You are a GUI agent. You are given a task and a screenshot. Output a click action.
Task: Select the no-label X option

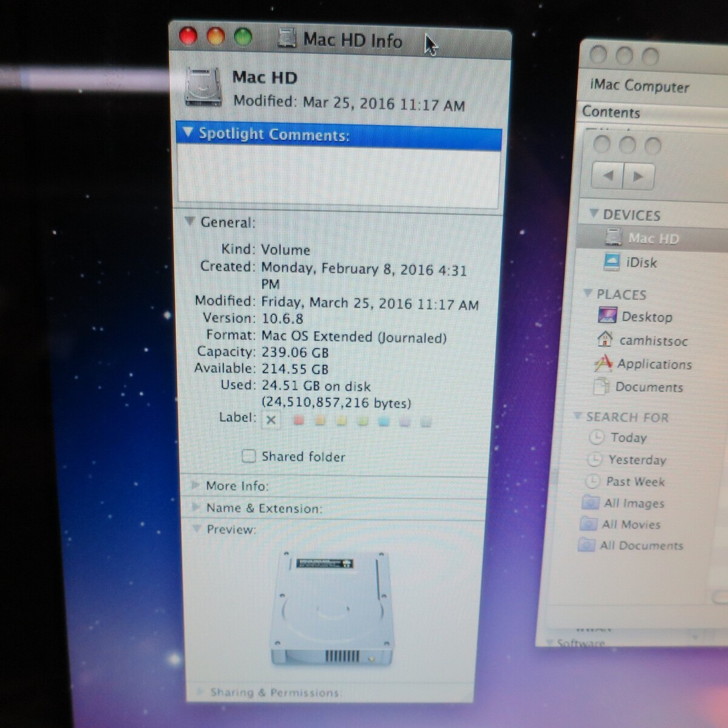tap(271, 420)
